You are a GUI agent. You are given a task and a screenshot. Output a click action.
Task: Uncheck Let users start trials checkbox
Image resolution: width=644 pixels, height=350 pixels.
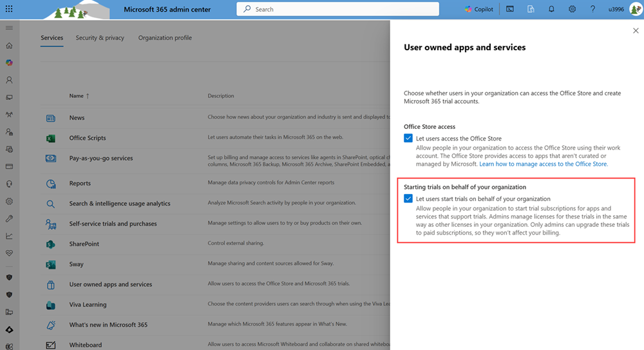(x=408, y=199)
